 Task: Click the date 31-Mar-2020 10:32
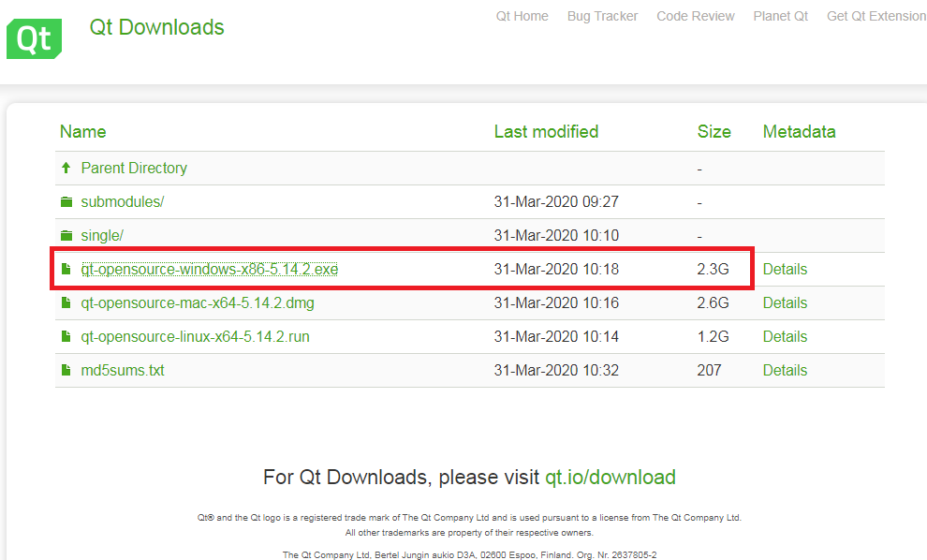point(556,370)
